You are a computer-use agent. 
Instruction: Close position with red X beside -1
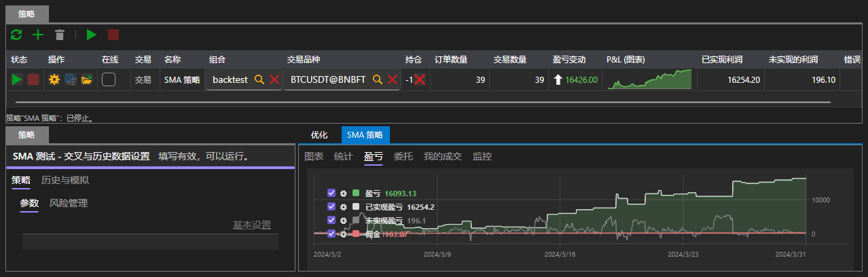point(420,79)
